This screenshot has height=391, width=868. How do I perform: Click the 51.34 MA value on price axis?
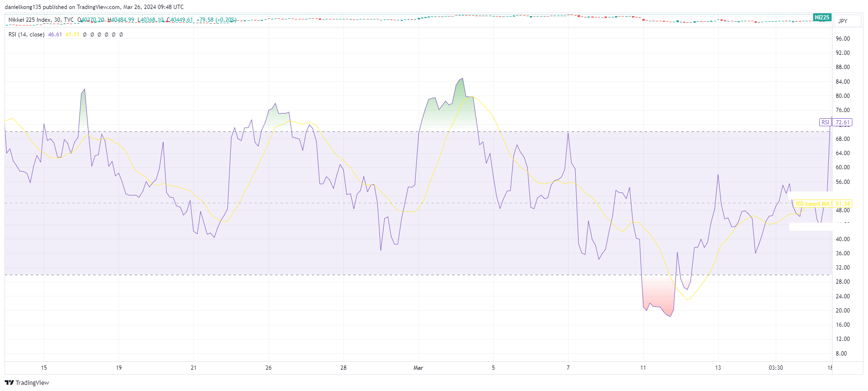click(x=842, y=204)
